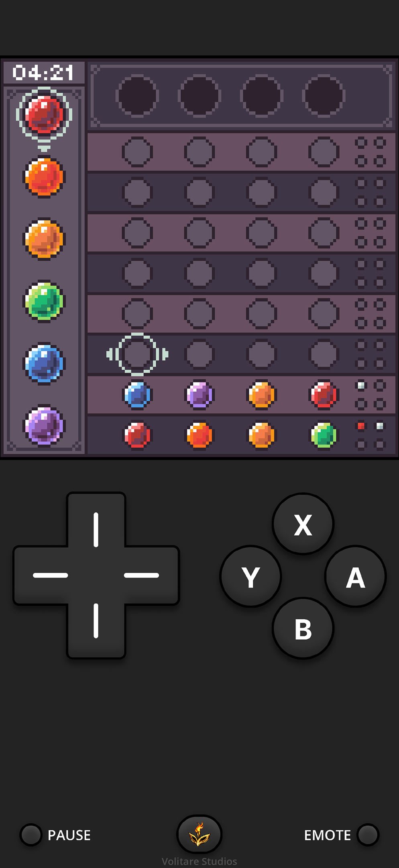Viewport: 399px width, 868px height.
Task: Choose the blue gem in the palette
Action: 44,363
